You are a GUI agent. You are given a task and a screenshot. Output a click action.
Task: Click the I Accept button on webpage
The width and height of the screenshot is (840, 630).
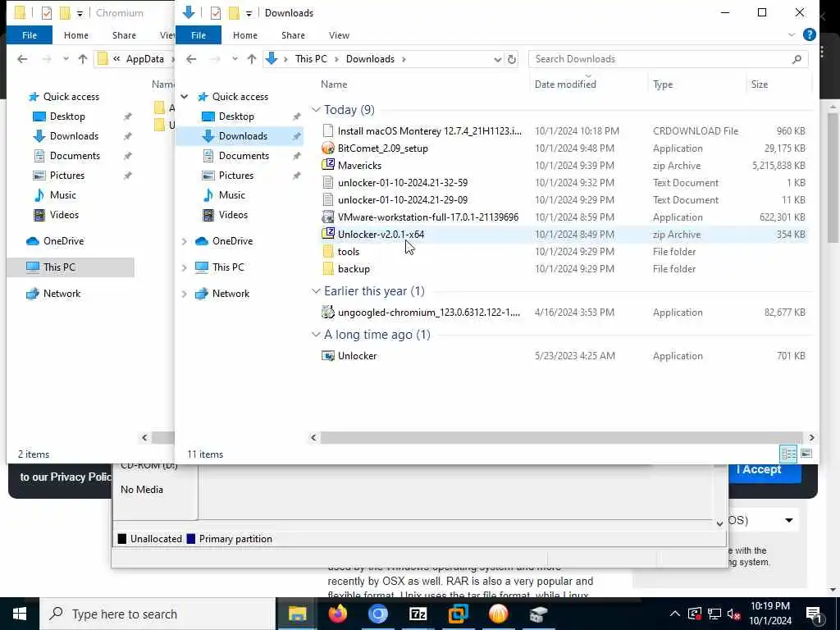point(765,470)
